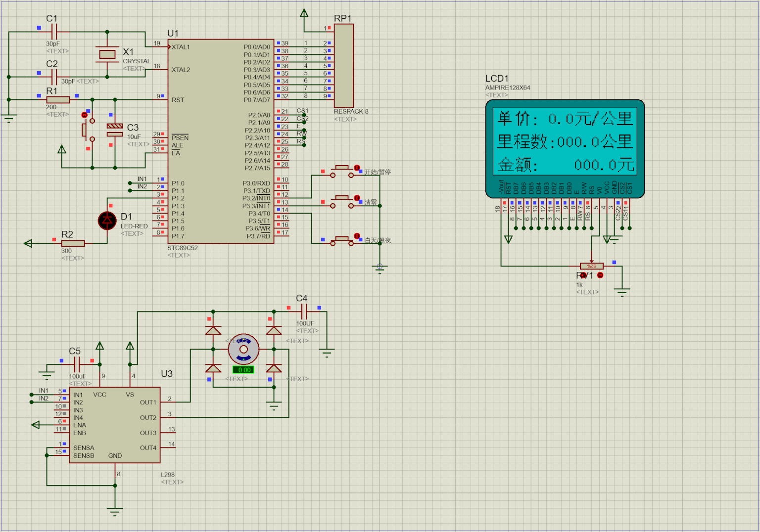Click the LCD line reading 金额: 000.0元

tap(566, 165)
